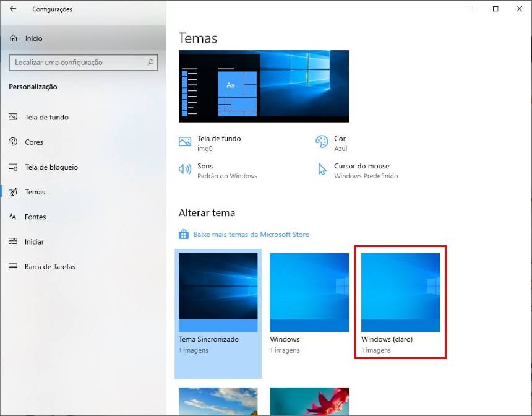Click the Microsoft Store bag icon
This screenshot has height=416, width=532.
tap(184, 235)
